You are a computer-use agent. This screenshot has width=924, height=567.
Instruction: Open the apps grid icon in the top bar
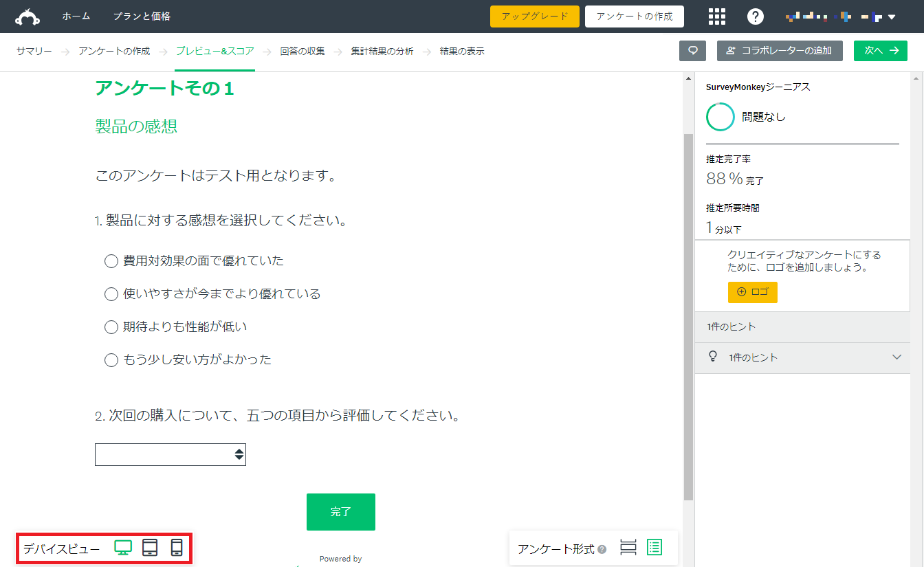coord(717,16)
